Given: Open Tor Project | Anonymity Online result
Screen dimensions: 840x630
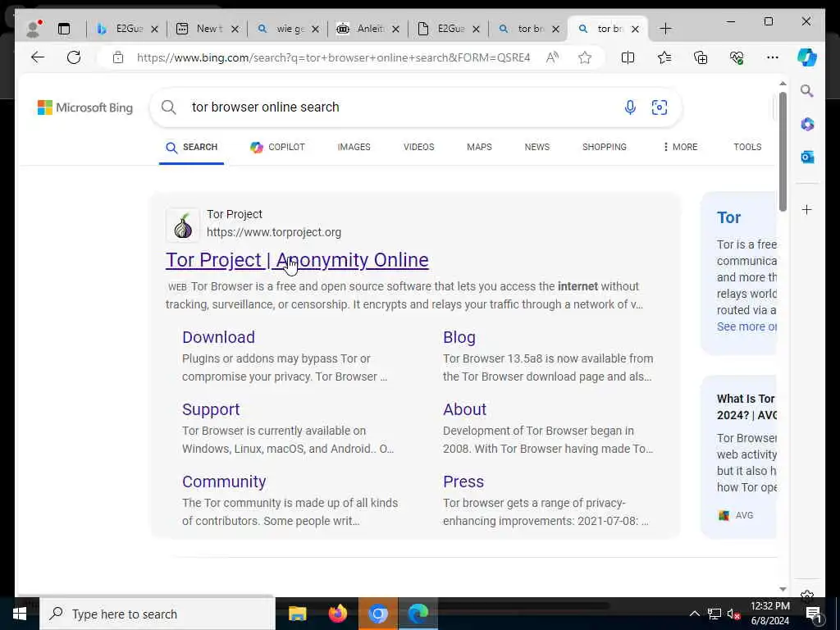Looking at the screenshot, I should [297, 260].
